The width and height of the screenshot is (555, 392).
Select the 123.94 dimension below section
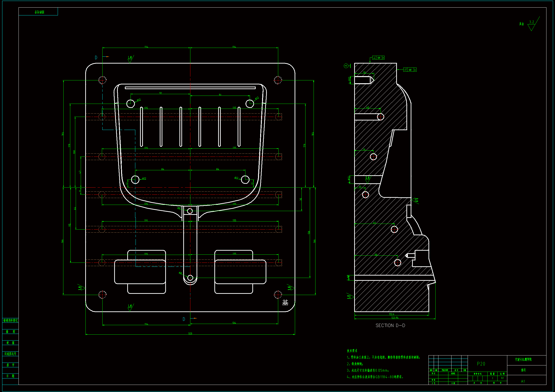pos(395,318)
